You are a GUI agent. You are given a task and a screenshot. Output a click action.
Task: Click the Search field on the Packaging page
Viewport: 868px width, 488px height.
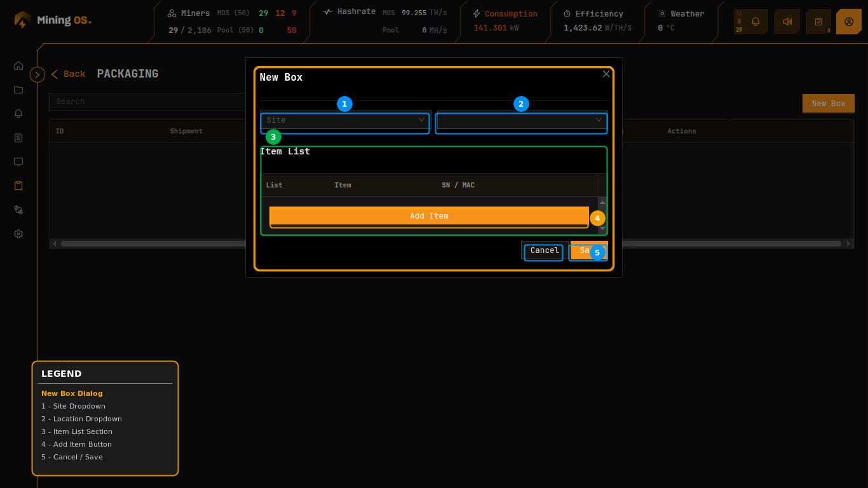[146, 102]
